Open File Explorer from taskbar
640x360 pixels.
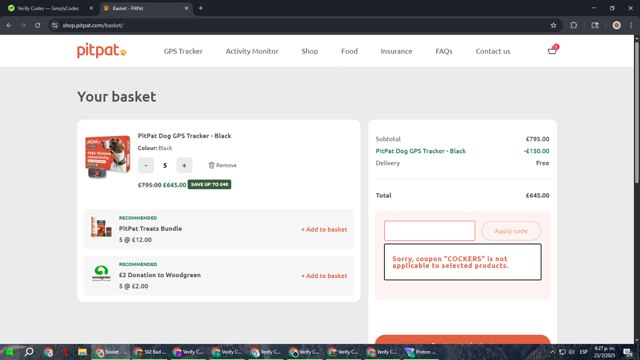[82, 352]
